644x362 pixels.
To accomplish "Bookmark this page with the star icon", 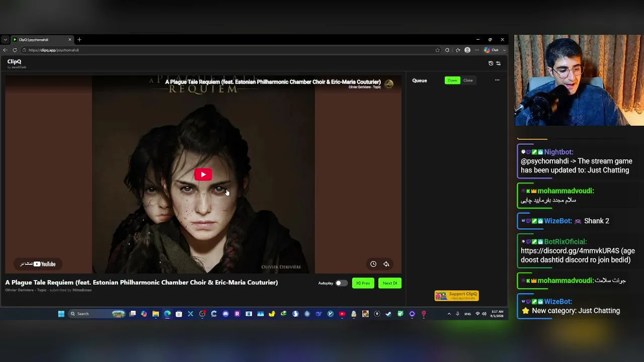I will (x=438, y=50).
